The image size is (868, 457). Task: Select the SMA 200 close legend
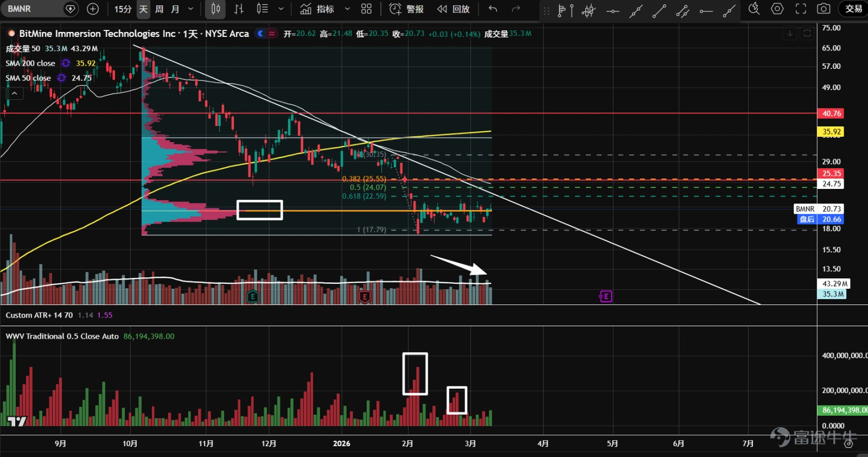click(x=30, y=63)
